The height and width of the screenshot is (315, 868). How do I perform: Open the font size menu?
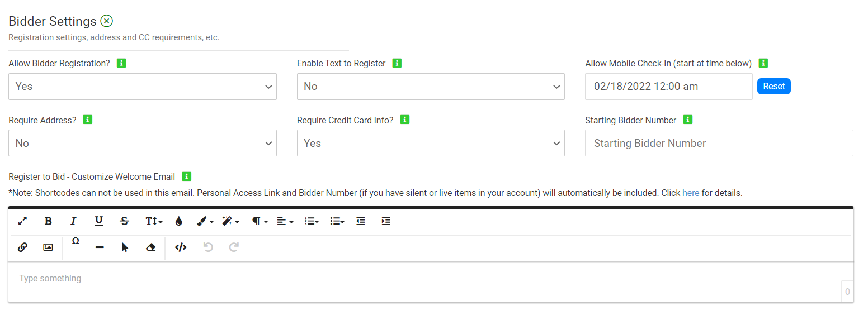(154, 221)
